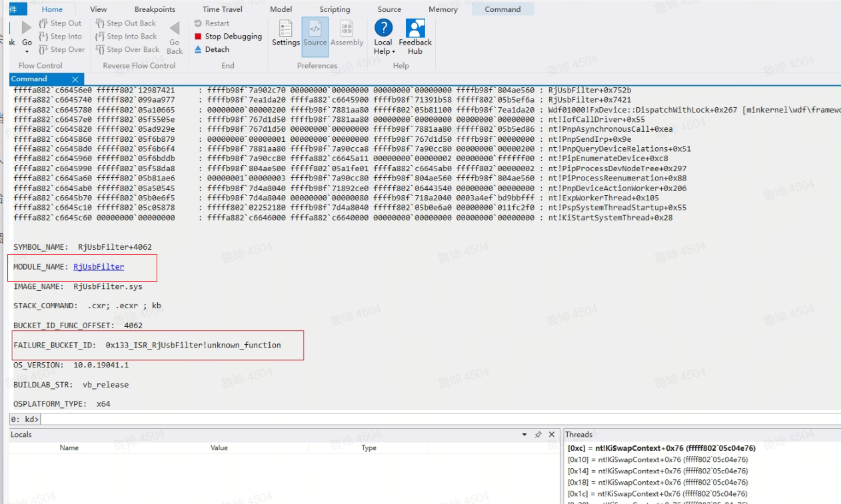Follow the RjUsbFilter module link
Image resolution: width=841 pixels, height=504 pixels.
pos(99,267)
